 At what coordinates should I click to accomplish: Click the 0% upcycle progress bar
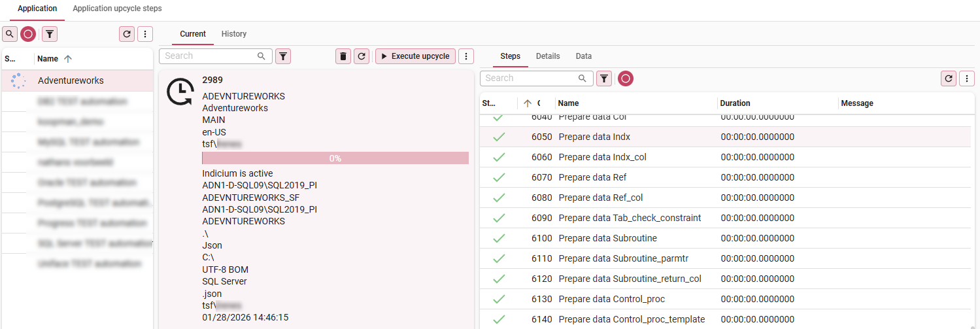(x=335, y=158)
